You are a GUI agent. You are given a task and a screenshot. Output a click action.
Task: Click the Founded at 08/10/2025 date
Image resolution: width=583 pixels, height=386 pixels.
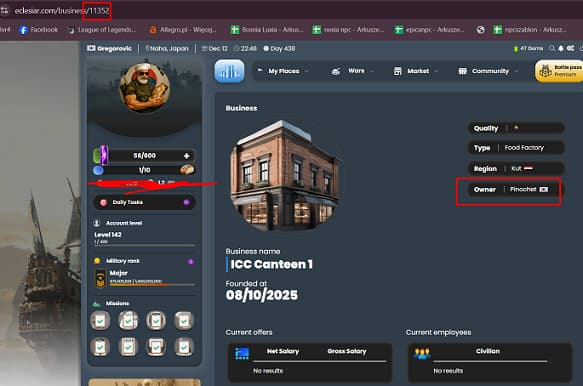[x=262, y=295]
